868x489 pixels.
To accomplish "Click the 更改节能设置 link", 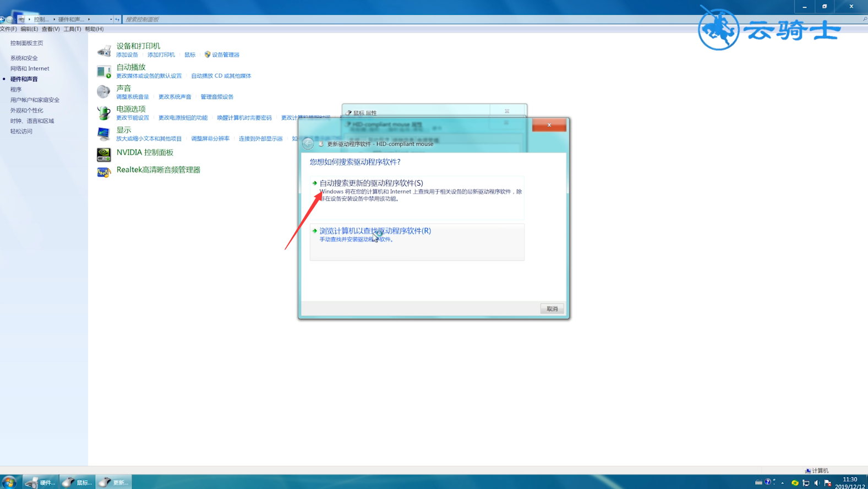I will coord(133,117).
